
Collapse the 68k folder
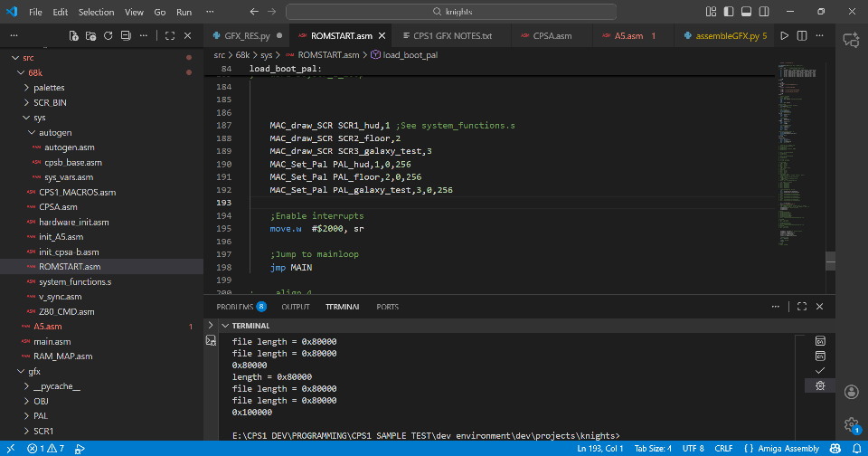click(21, 72)
